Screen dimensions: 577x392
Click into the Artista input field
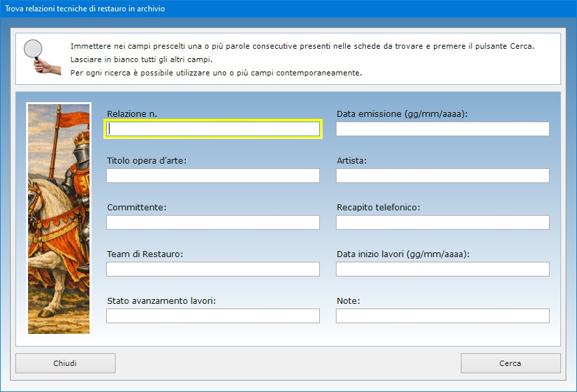click(442, 176)
